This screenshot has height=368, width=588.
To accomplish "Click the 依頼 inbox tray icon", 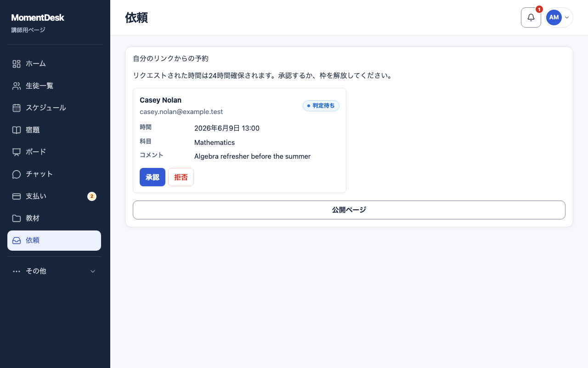I will tap(17, 241).
